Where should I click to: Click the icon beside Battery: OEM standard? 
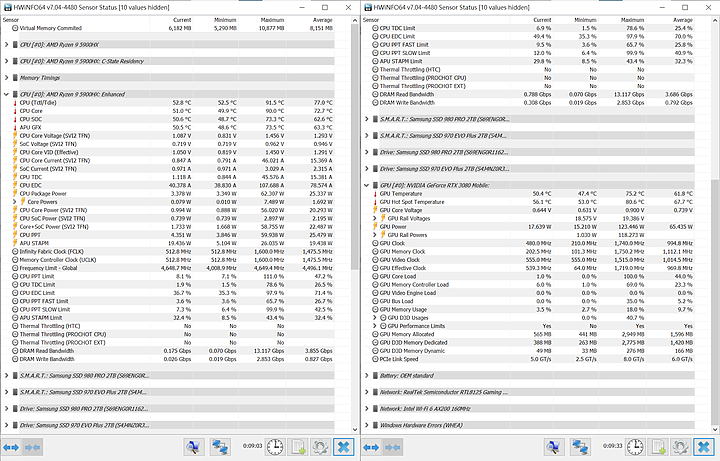tap(375, 376)
